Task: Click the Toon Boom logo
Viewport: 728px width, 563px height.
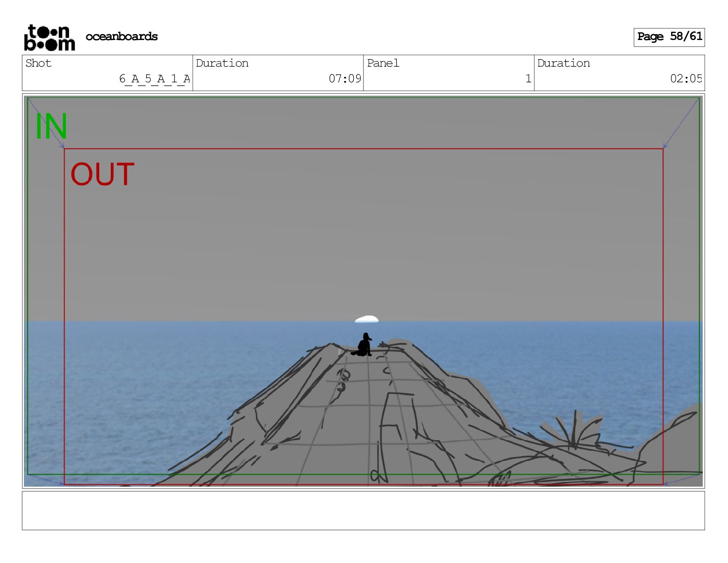Action: [x=49, y=37]
